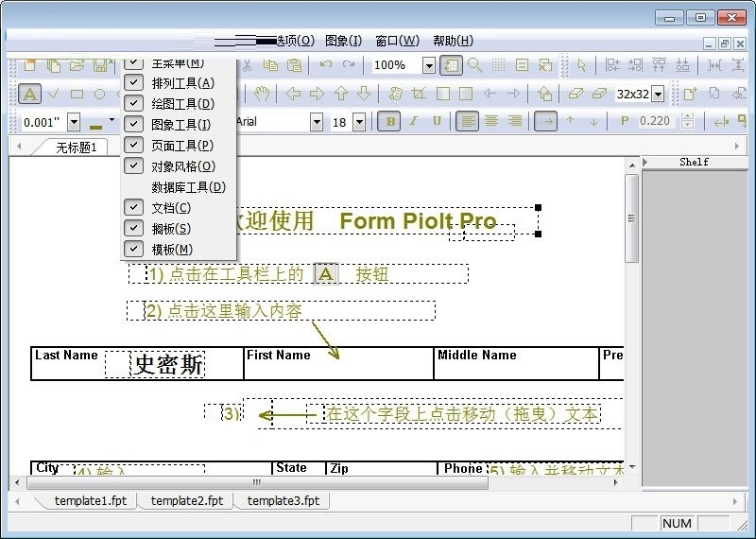Click the Copy icon next to scissors
This screenshot has width=756, height=539.
click(x=270, y=65)
